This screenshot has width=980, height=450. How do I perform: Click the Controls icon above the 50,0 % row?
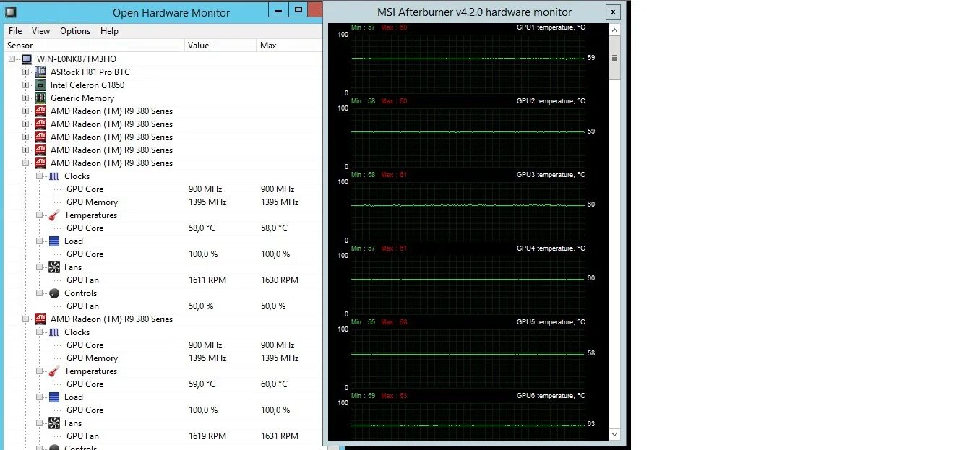(54, 293)
